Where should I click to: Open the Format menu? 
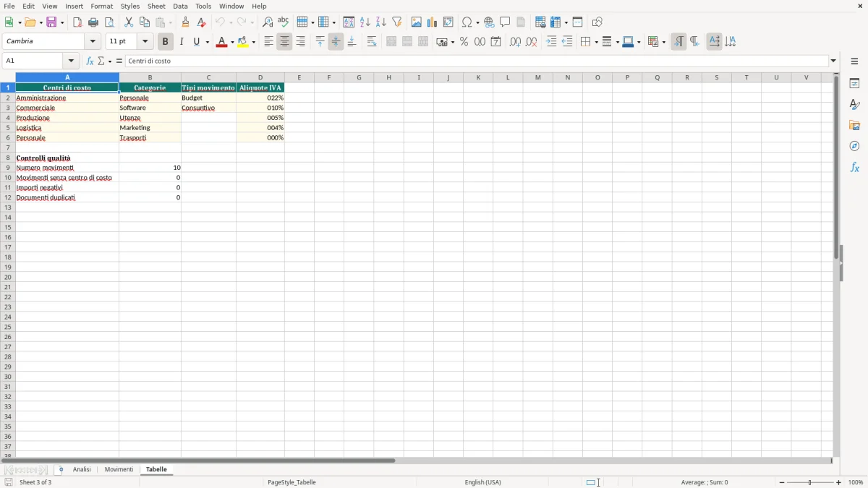click(x=101, y=6)
